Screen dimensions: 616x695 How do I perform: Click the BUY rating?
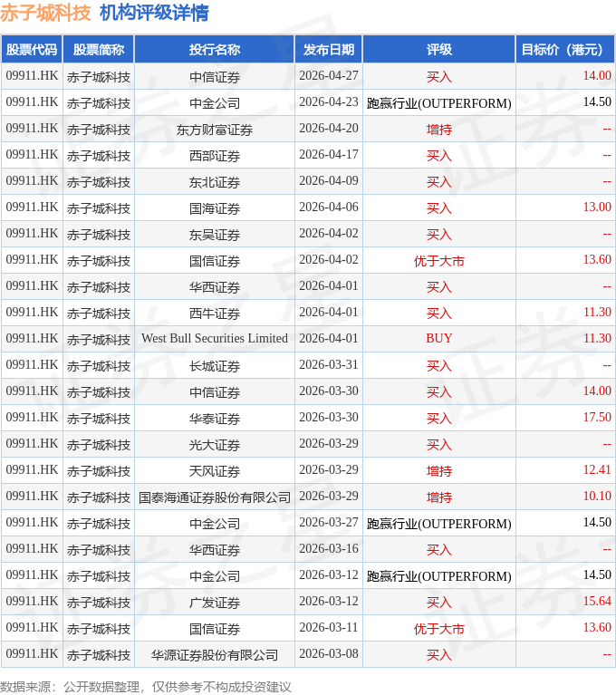[x=439, y=338]
